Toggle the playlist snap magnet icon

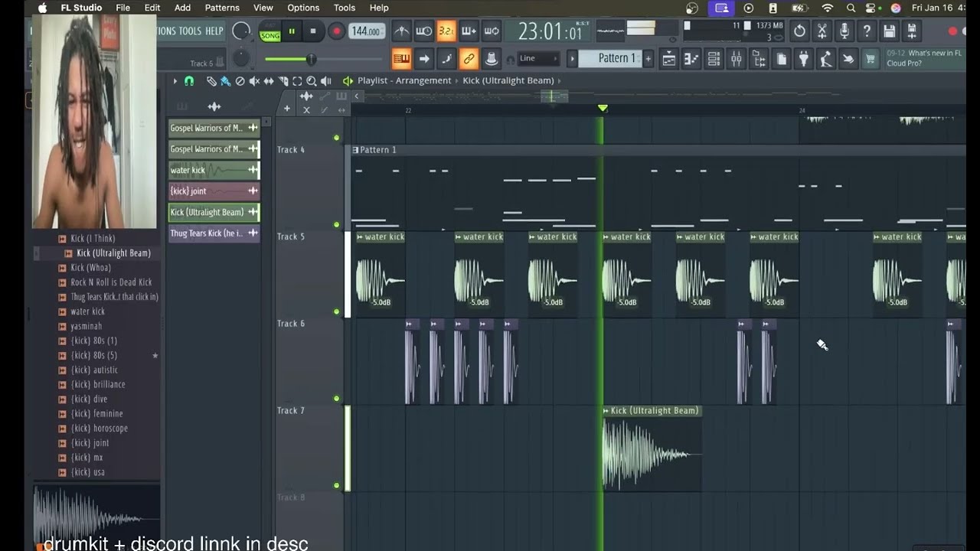(189, 81)
